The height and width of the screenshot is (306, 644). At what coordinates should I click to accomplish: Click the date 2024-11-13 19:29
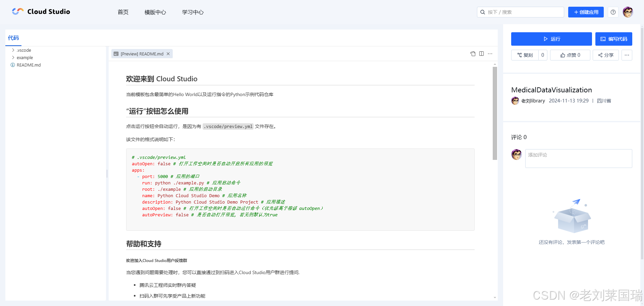pyautogui.click(x=569, y=101)
